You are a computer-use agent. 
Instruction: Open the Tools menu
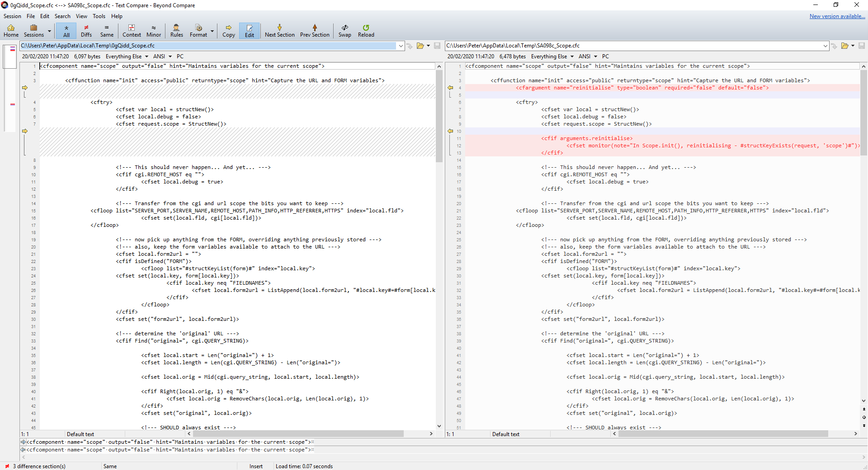[x=99, y=16]
